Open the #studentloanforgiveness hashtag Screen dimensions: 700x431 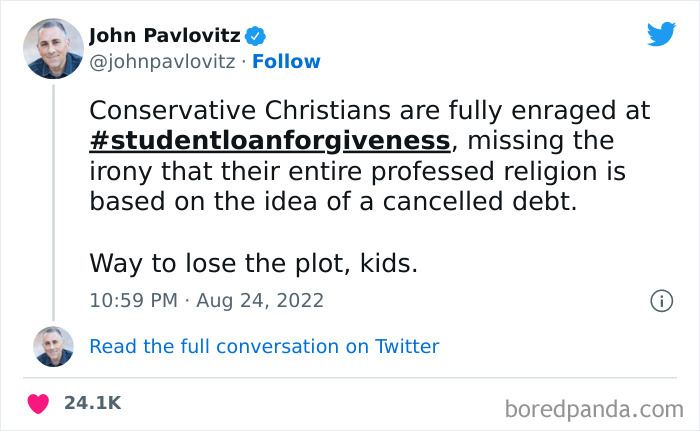tap(269, 140)
